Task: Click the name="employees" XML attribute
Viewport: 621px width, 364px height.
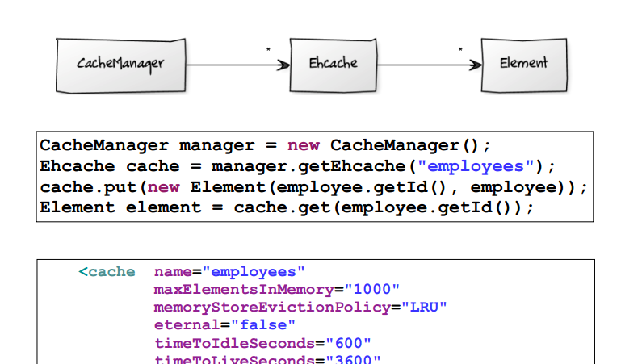Action: point(229,272)
